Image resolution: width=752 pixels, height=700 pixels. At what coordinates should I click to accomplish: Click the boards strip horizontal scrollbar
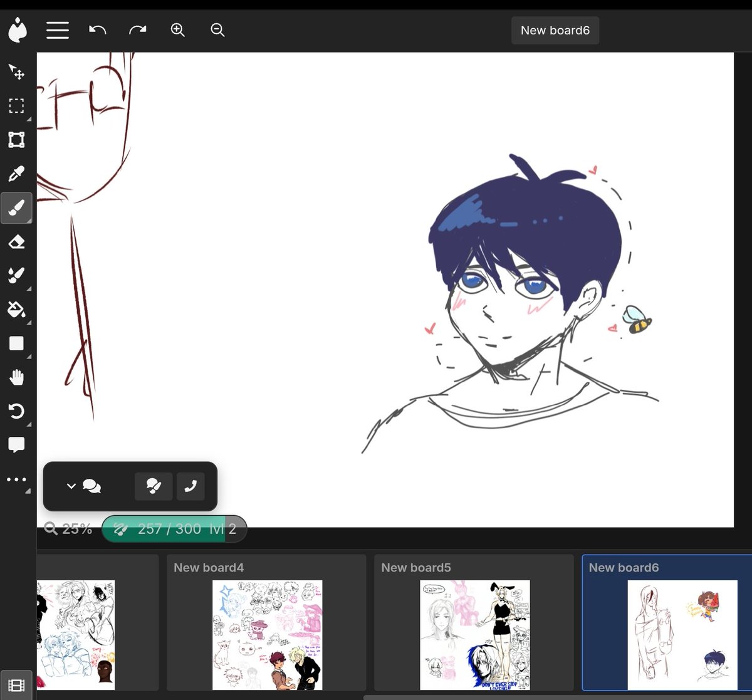tap(558, 697)
